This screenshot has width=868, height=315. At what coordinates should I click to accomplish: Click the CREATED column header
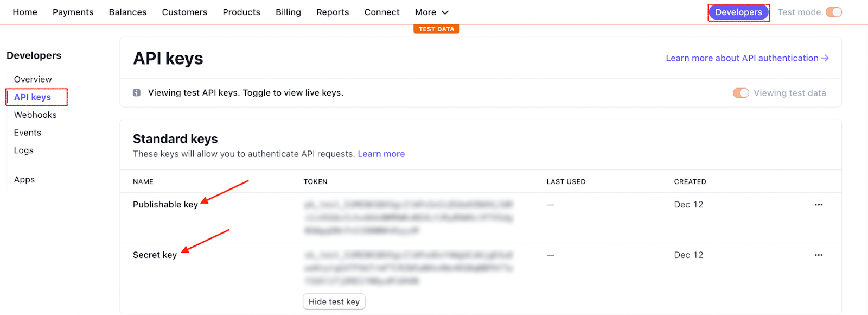tap(690, 182)
